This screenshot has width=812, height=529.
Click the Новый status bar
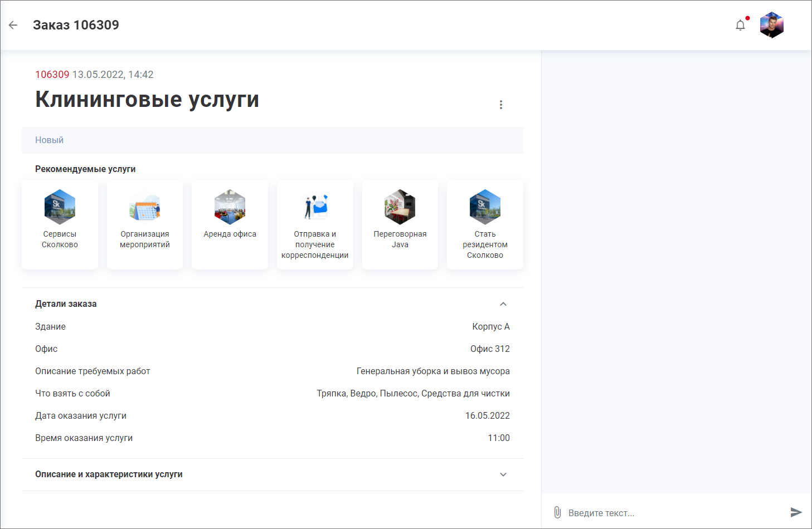272,140
